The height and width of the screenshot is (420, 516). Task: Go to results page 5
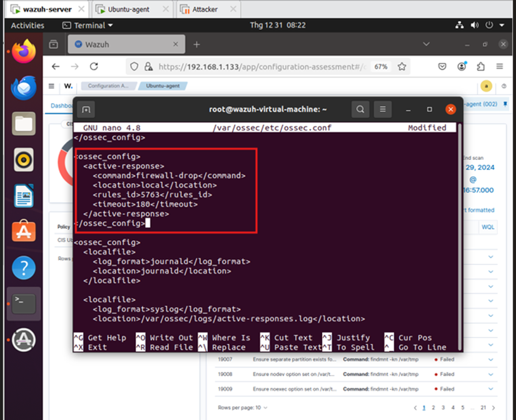pos(463,408)
